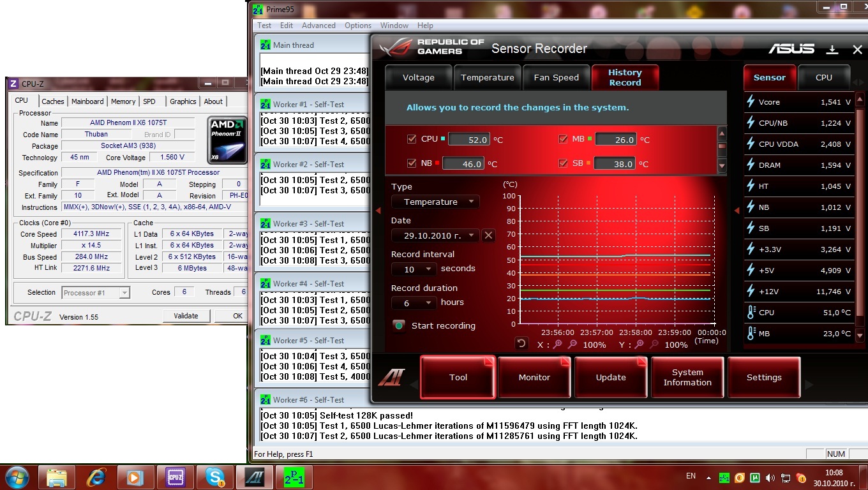Open the Edit menu in Prime95
Screen dimensions: 868x490
287,26
